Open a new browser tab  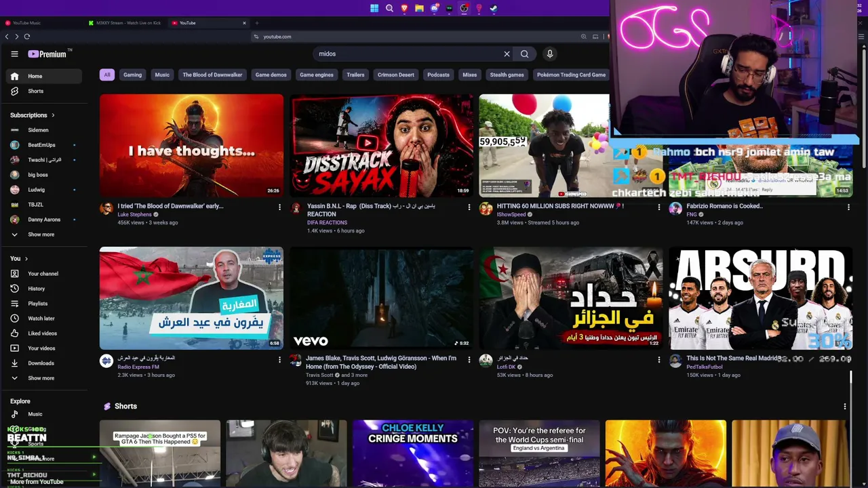pyautogui.click(x=256, y=23)
